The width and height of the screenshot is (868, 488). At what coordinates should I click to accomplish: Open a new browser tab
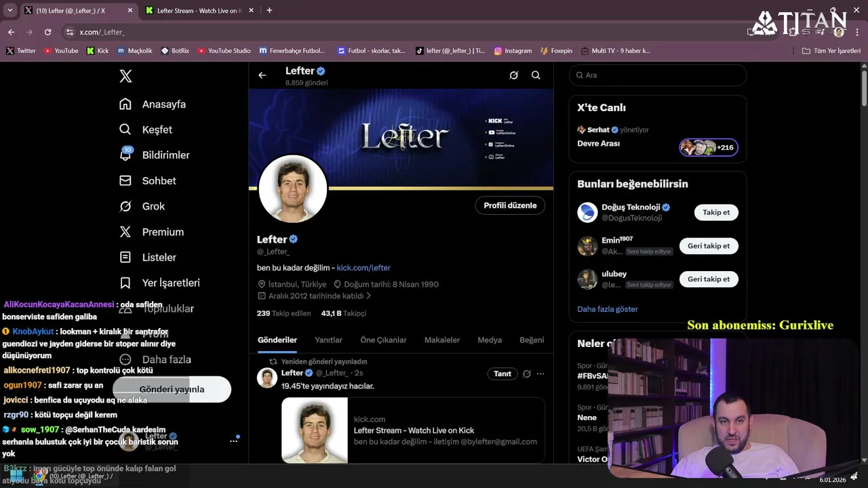[269, 11]
